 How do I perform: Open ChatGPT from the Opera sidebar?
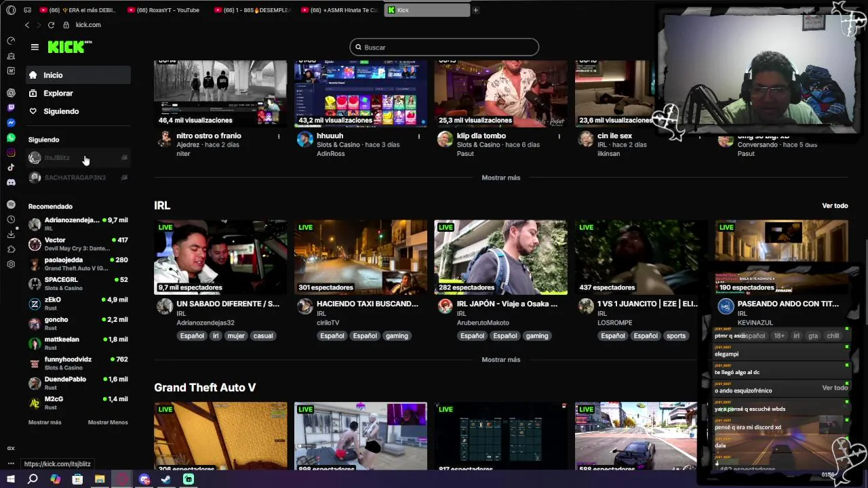[11, 93]
